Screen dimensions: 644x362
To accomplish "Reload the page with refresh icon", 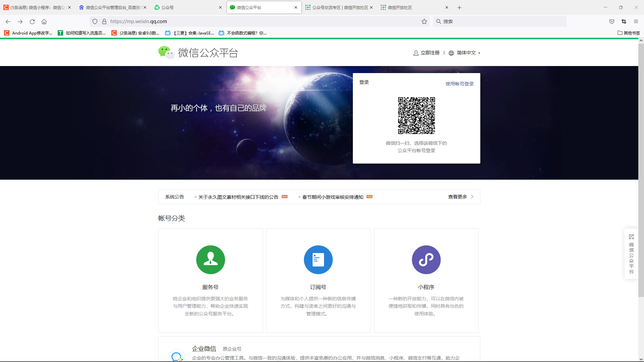I will click(32, 21).
